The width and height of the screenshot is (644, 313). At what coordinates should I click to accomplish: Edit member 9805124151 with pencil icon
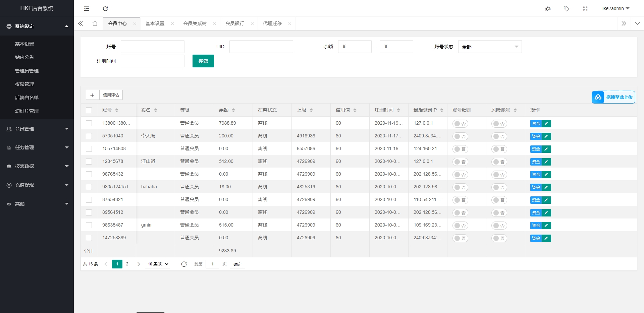(x=546, y=187)
